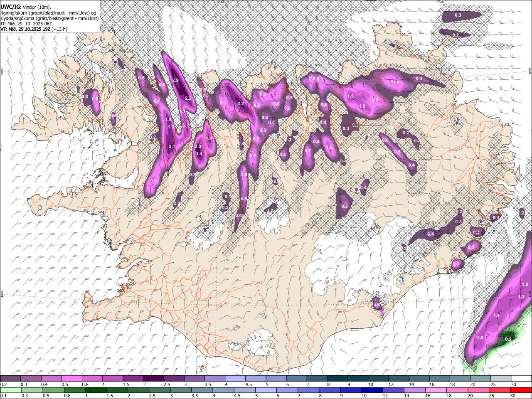This screenshot has height=399, width=532.
Task: Click the "0.1" label under the bottom legend row
Action: point(3,396)
